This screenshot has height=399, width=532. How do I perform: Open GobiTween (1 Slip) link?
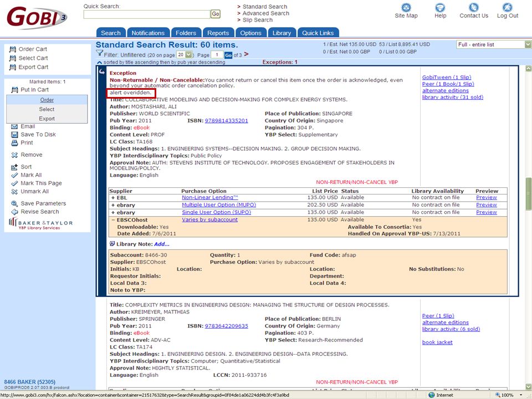447,78
